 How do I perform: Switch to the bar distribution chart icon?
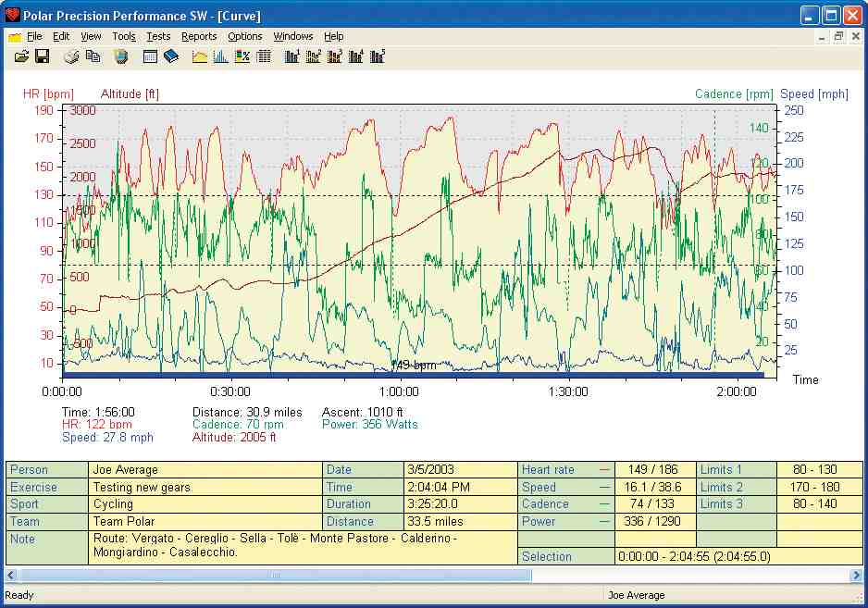coord(221,56)
